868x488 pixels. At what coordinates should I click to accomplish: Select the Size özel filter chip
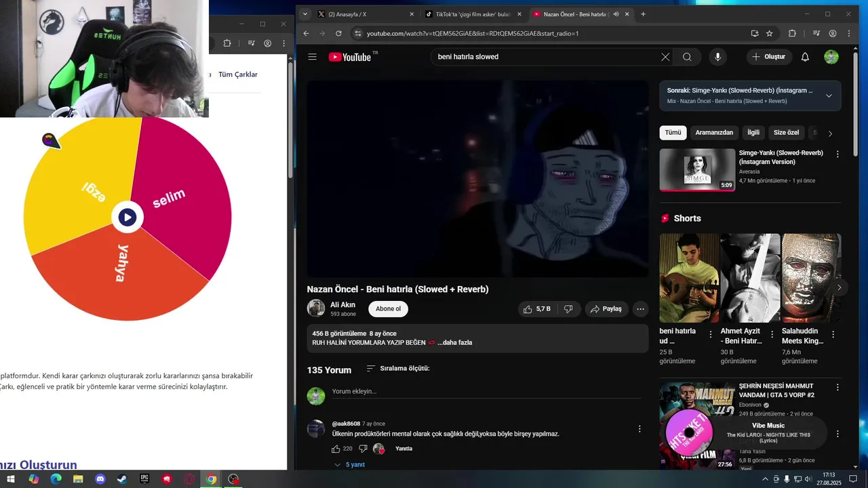pos(787,133)
